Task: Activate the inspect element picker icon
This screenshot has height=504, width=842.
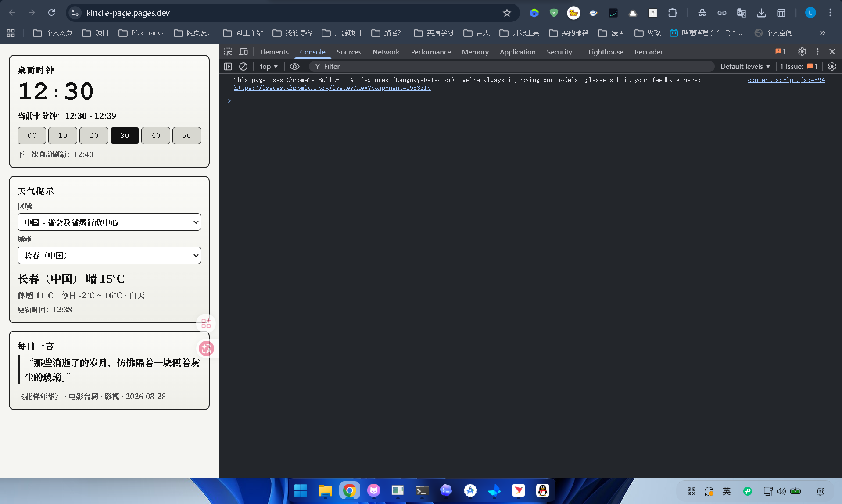Action: [x=228, y=52]
